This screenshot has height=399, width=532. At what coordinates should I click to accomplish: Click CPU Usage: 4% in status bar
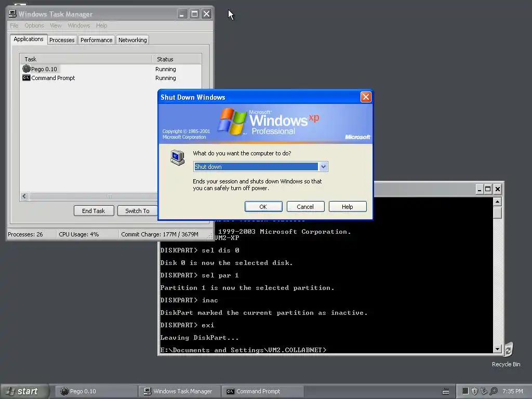(79, 234)
